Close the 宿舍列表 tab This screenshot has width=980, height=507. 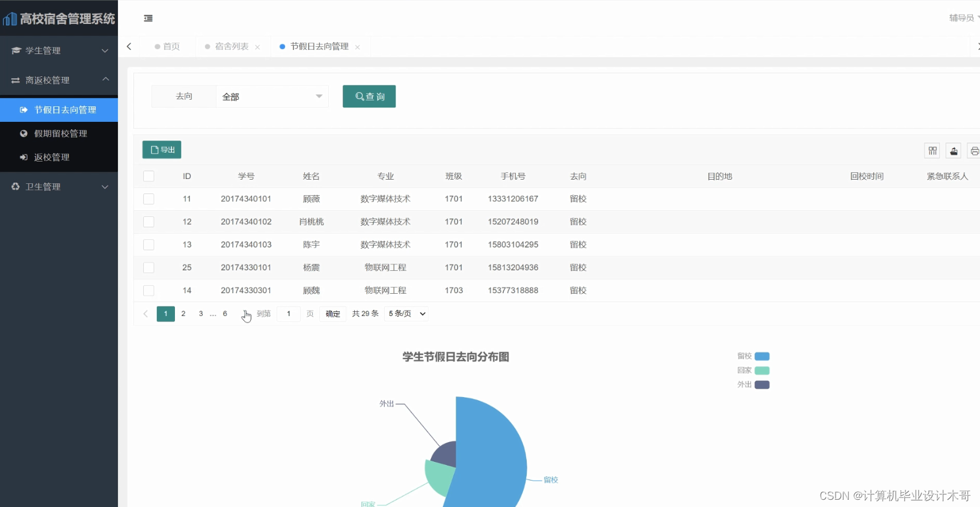click(257, 47)
